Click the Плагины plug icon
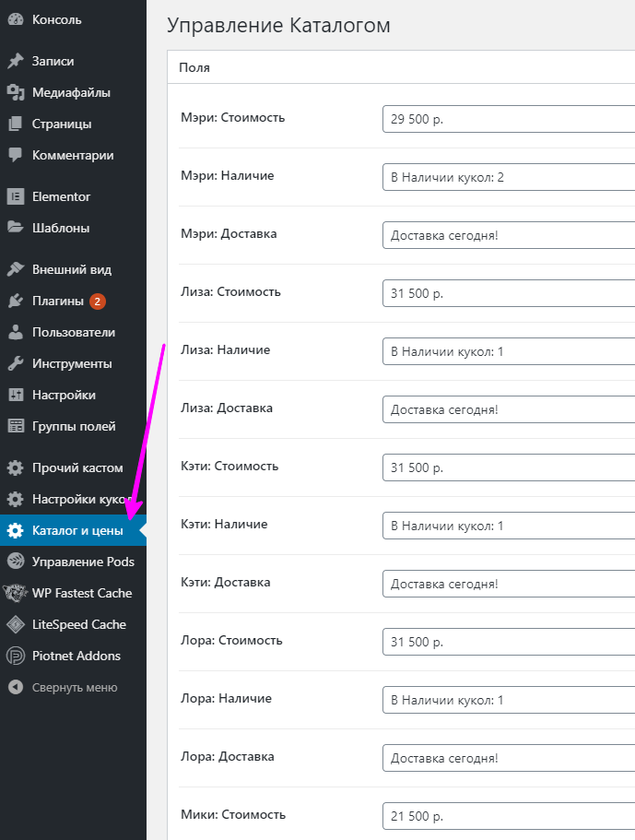The height and width of the screenshot is (840, 635). pos(15,301)
